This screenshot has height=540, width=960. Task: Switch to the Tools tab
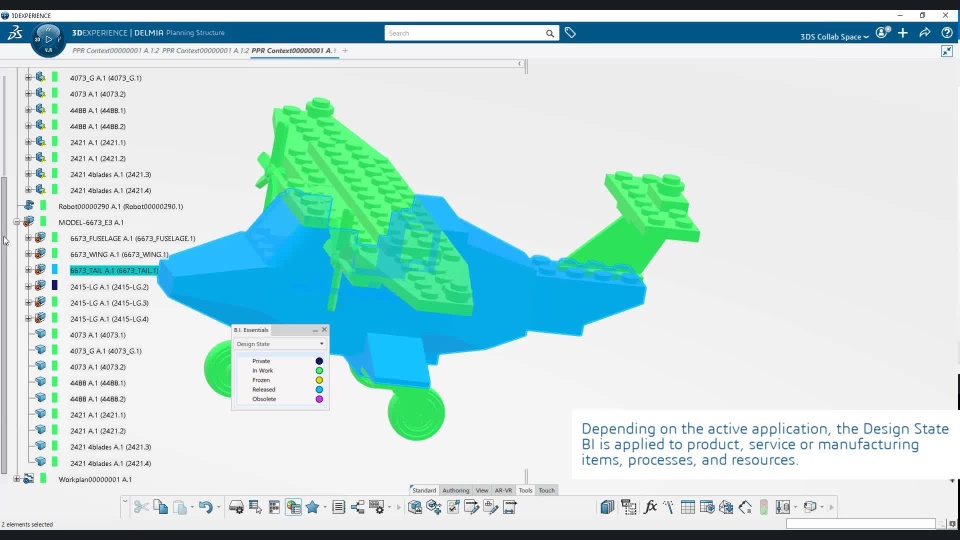[525, 490]
